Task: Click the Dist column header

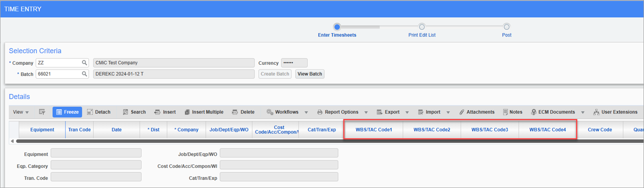Action: tap(154, 129)
